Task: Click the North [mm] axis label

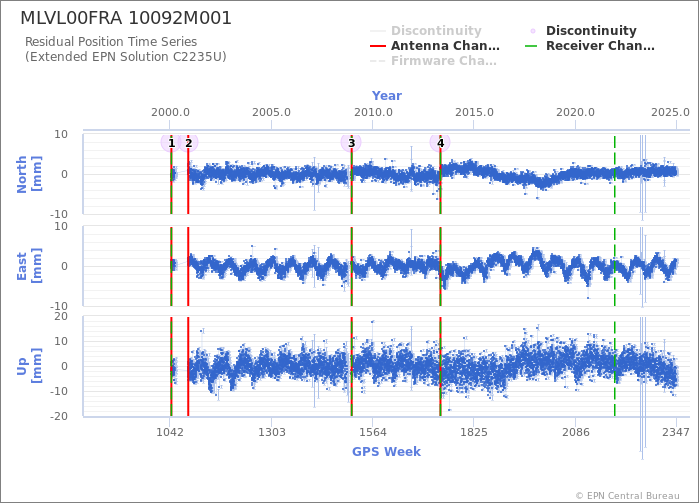Action: click(x=29, y=174)
